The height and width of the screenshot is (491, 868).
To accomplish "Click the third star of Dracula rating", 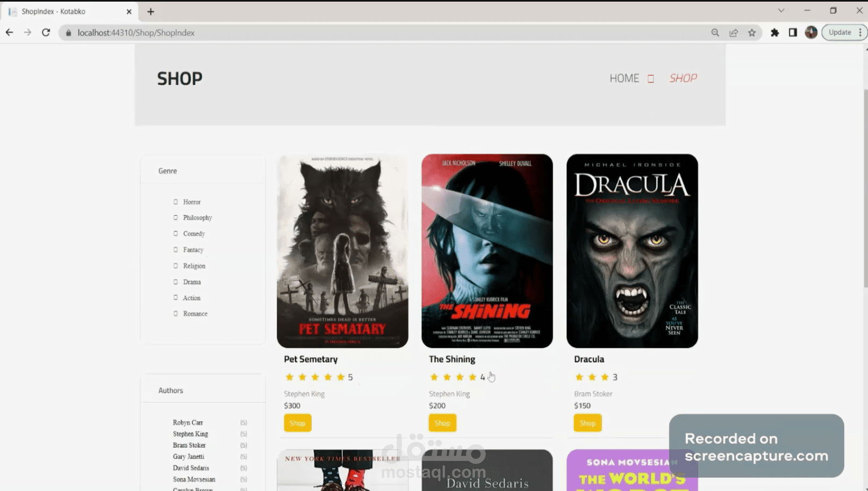I will click(x=605, y=377).
